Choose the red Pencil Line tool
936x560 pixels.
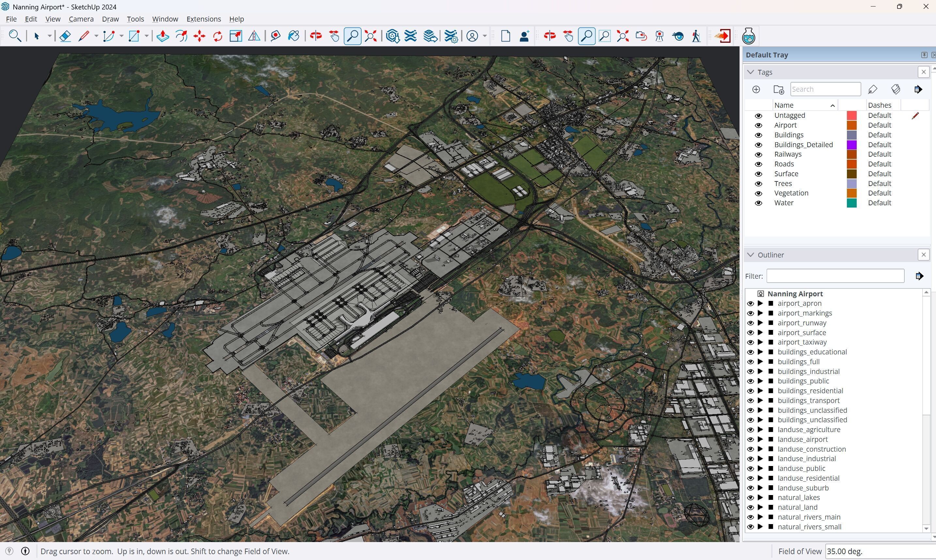84,36
